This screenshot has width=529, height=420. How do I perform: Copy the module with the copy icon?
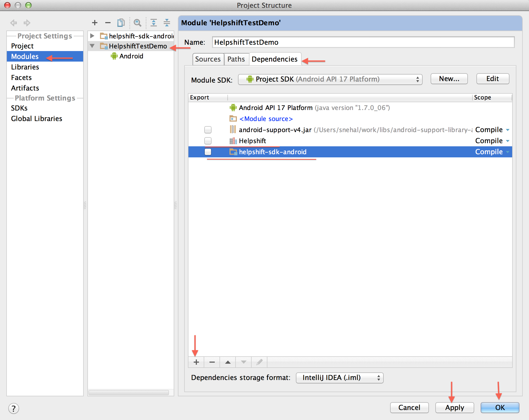pos(121,23)
